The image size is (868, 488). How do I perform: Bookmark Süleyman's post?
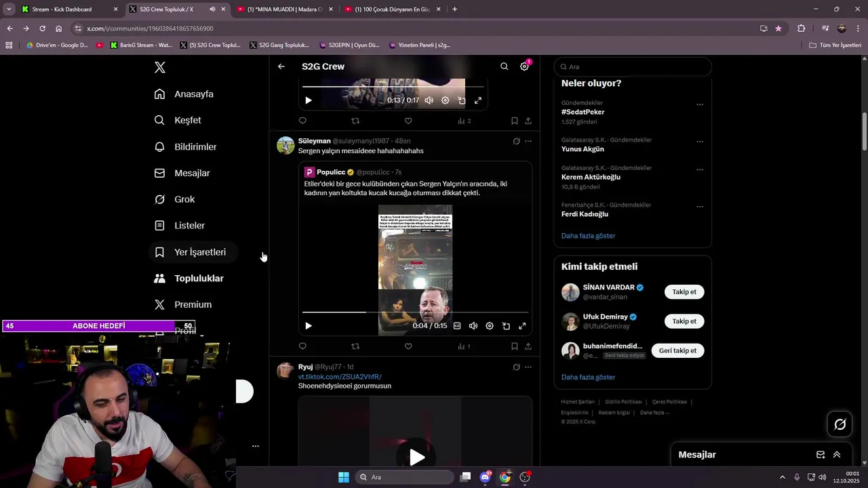[x=514, y=346]
